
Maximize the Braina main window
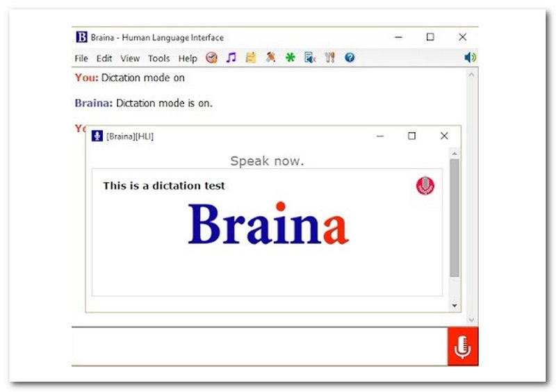click(x=430, y=37)
